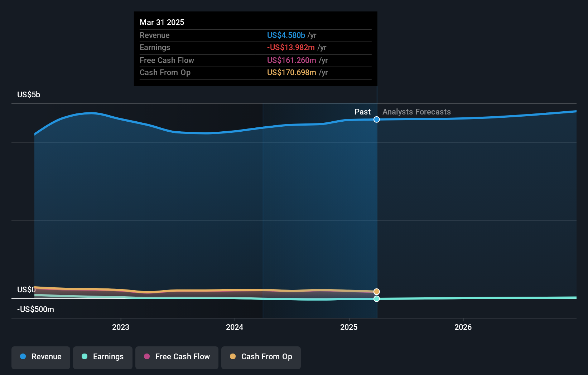
Task: Click the 2023 x-axis label
Action: tap(121, 327)
